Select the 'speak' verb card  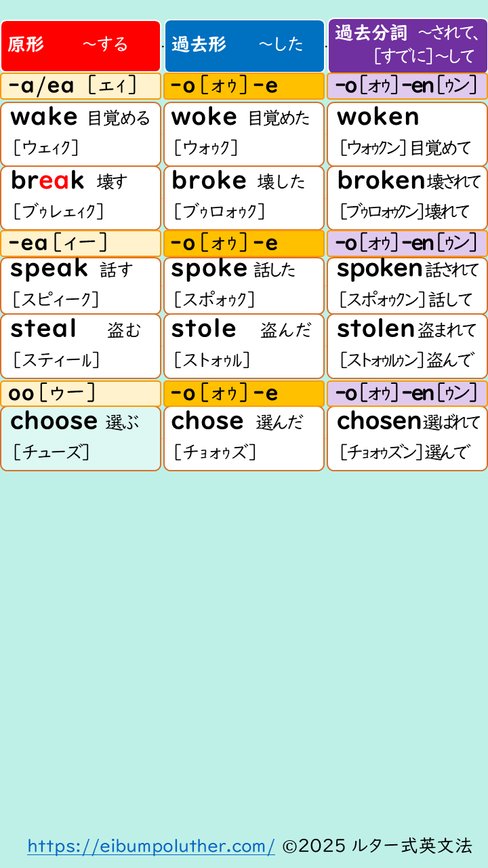coord(81,285)
